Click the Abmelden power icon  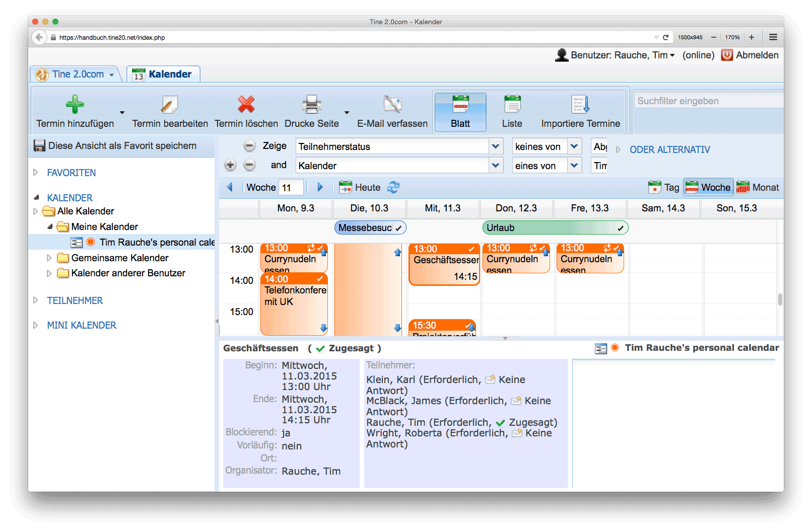[x=727, y=55]
